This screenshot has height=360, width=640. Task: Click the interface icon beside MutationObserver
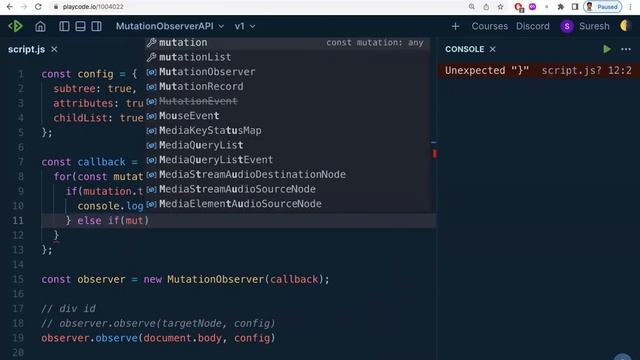(x=151, y=72)
